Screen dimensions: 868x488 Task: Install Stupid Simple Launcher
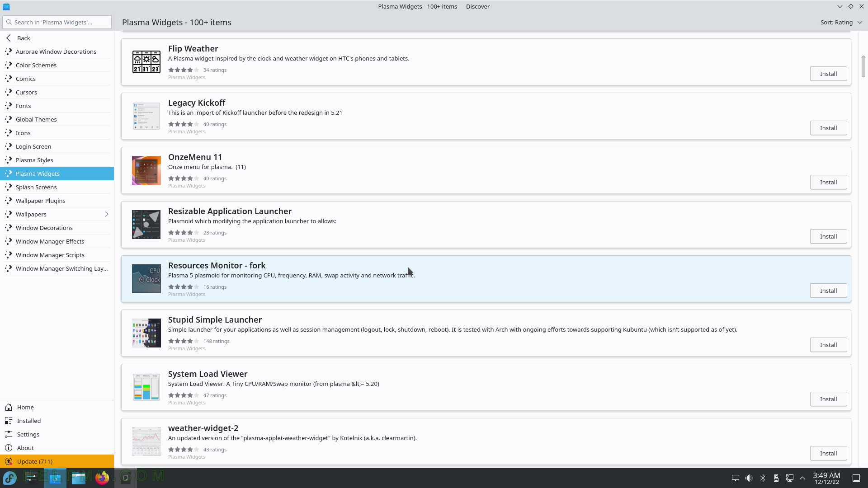coord(828,345)
